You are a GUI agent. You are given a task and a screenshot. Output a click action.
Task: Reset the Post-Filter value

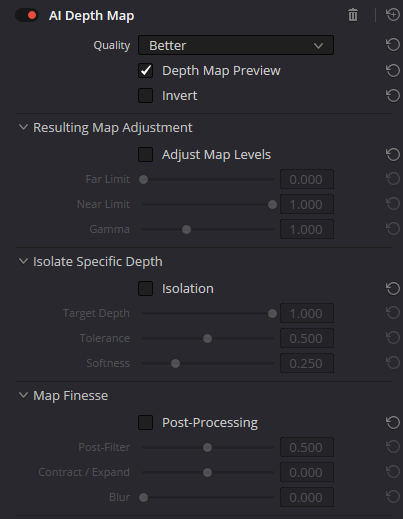393,447
